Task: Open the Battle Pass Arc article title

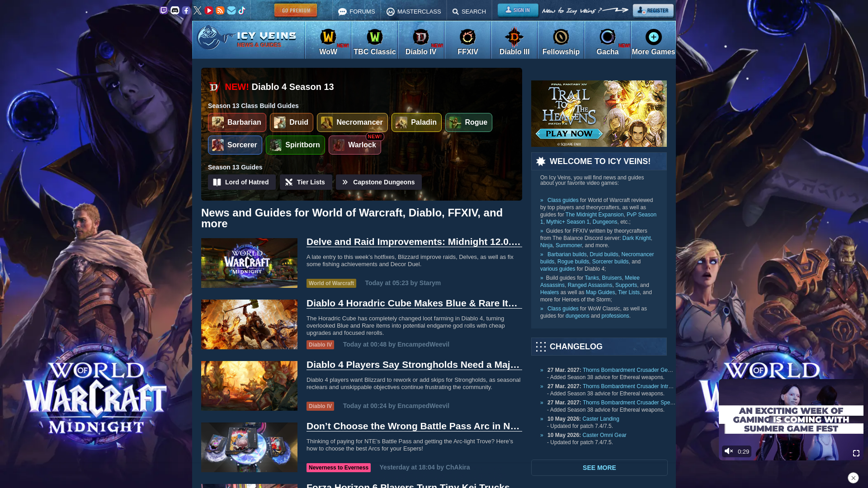Action: (414, 426)
